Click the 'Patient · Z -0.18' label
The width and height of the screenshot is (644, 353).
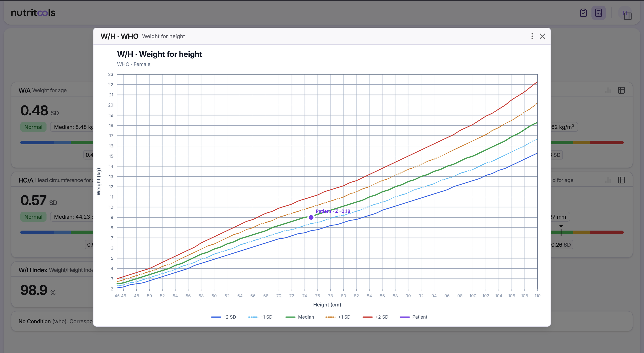[333, 211]
